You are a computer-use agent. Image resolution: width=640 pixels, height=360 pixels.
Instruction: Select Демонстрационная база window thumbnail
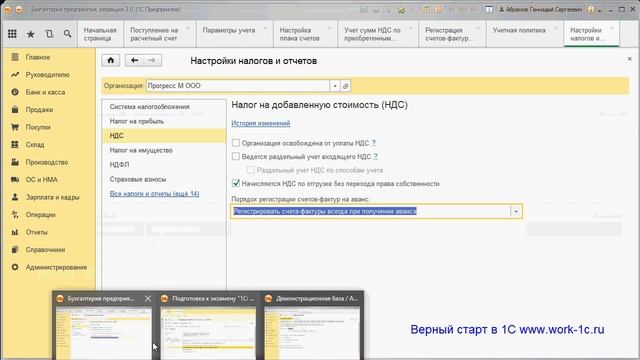point(313,333)
